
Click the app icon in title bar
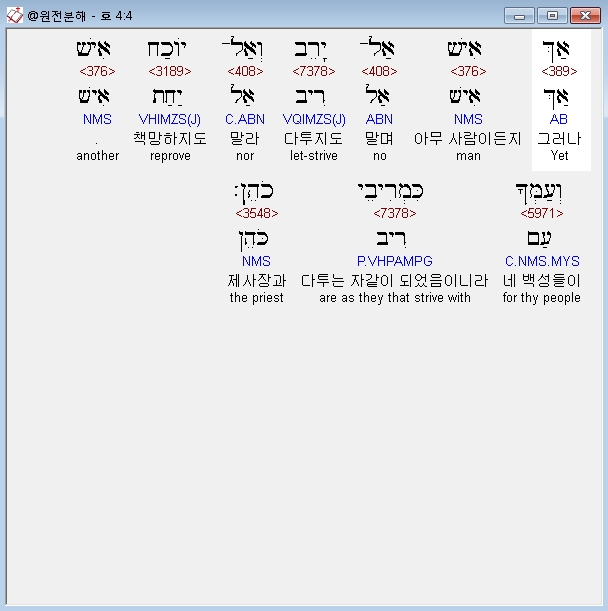click(x=15, y=16)
